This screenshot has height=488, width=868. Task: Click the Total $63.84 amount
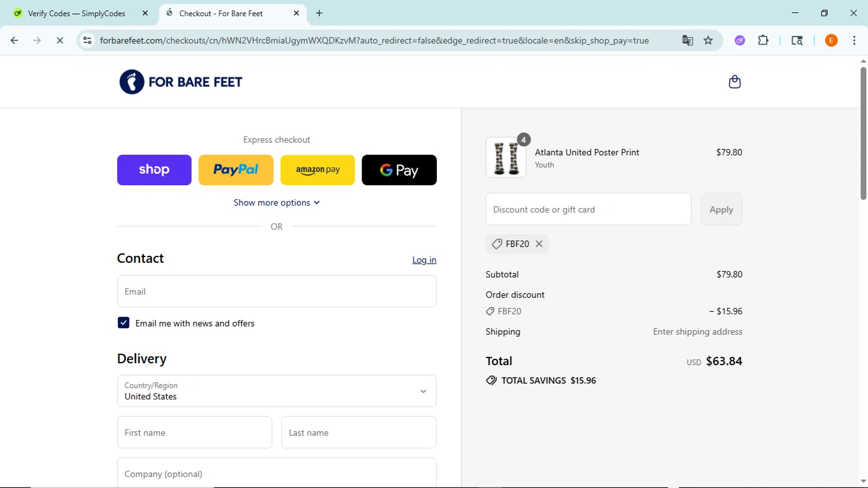point(724,361)
